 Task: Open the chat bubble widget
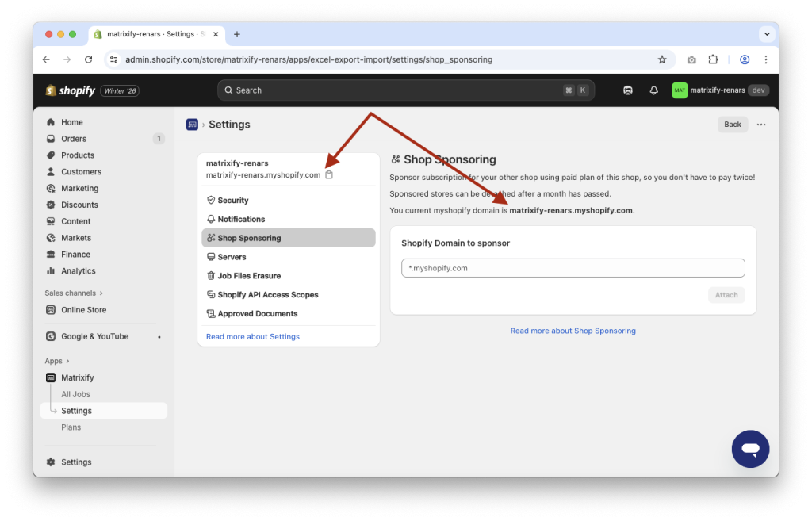[x=750, y=449]
